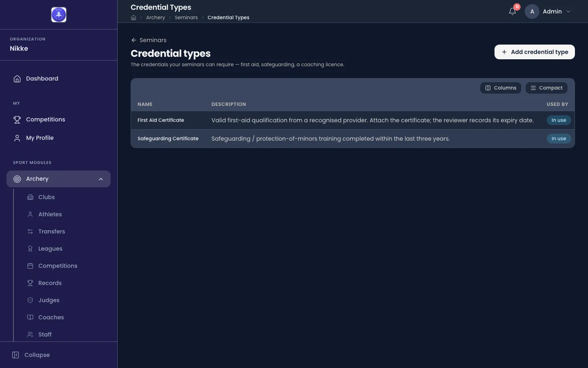Click Seminars in the breadcrumb
The image size is (588, 368).
click(186, 18)
